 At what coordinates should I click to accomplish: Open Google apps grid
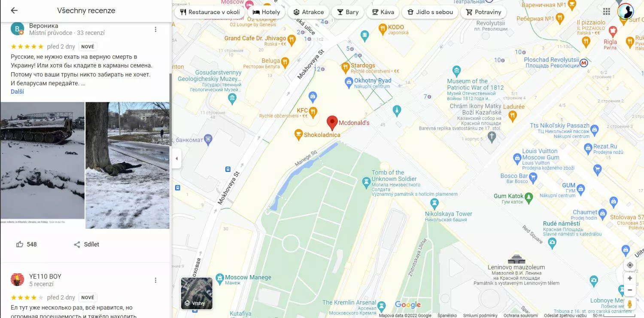[x=607, y=11]
